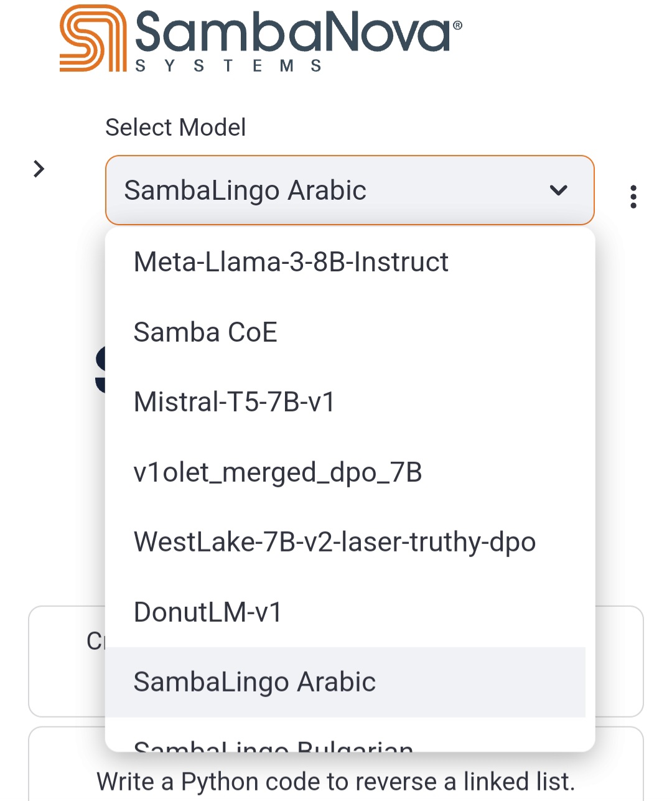672x801 pixels.
Task: Select the partially visible SambaLingo Bulgarian option
Action: [x=345, y=736]
